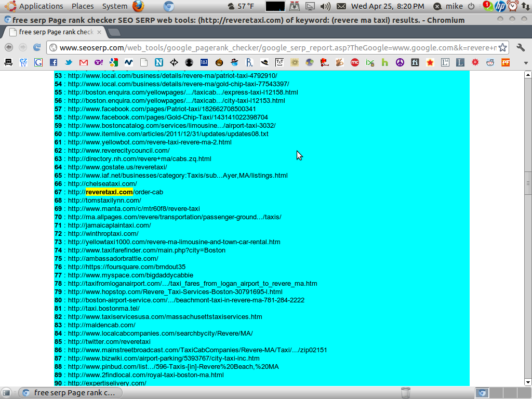Open result 83 maldencab.com link
The width and height of the screenshot is (532, 399).
pos(101,325)
